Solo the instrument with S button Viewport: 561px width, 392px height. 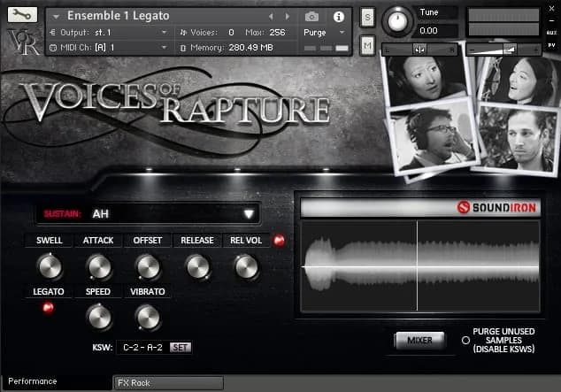click(367, 17)
